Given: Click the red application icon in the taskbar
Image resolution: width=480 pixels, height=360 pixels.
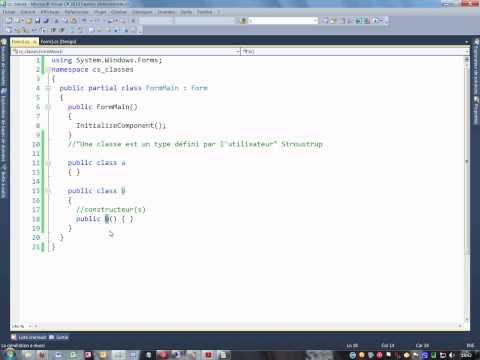Looking at the screenshot, I should pyautogui.click(x=209, y=355).
